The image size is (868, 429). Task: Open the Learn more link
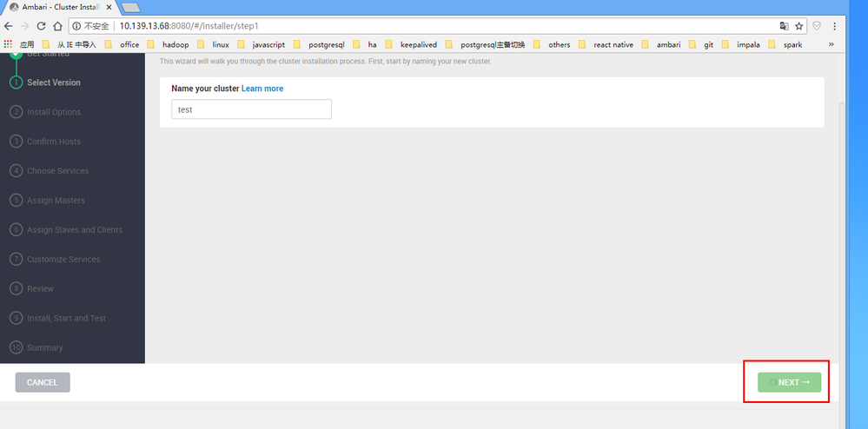click(262, 89)
